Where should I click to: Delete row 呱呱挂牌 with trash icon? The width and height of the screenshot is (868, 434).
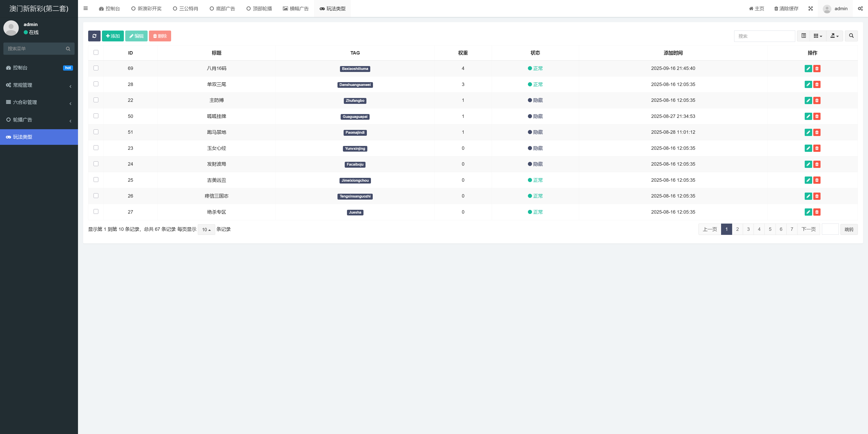pyautogui.click(x=817, y=116)
